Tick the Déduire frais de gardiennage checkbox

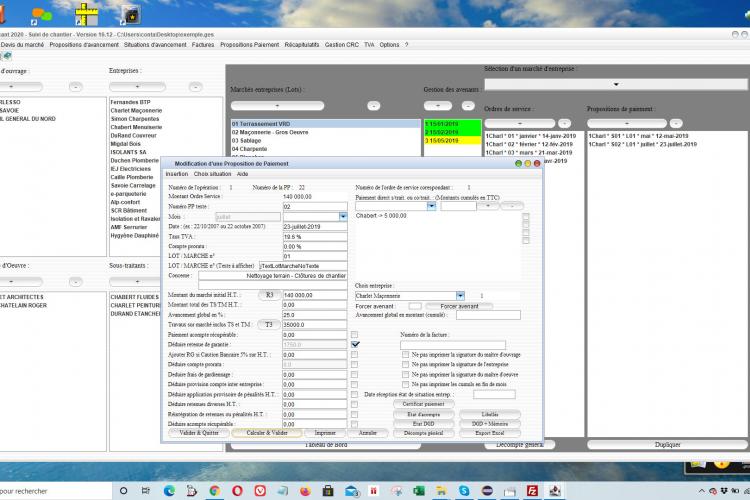click(354, 375)
